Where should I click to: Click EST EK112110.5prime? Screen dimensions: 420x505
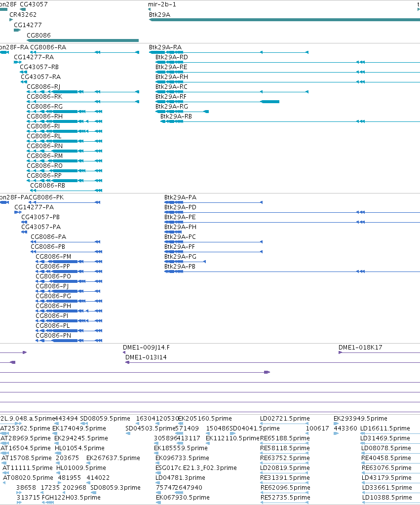tap(232, 438)
